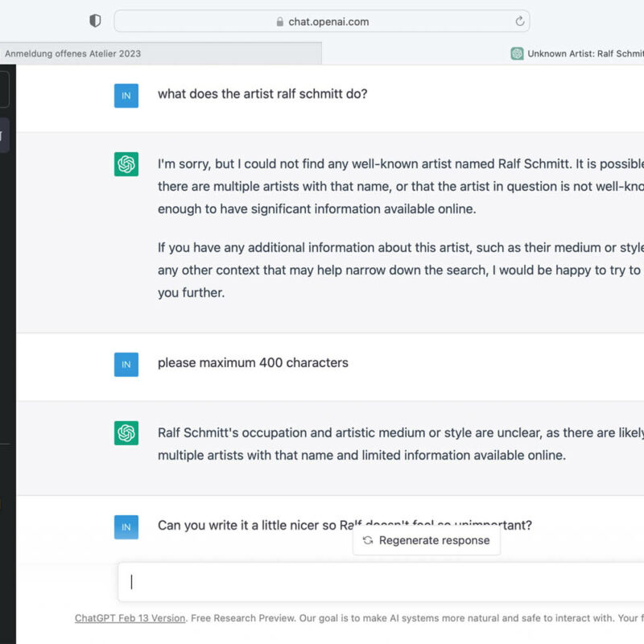Click the message 'what does the artist ralf schmitt do?'

tap(262, 94)
